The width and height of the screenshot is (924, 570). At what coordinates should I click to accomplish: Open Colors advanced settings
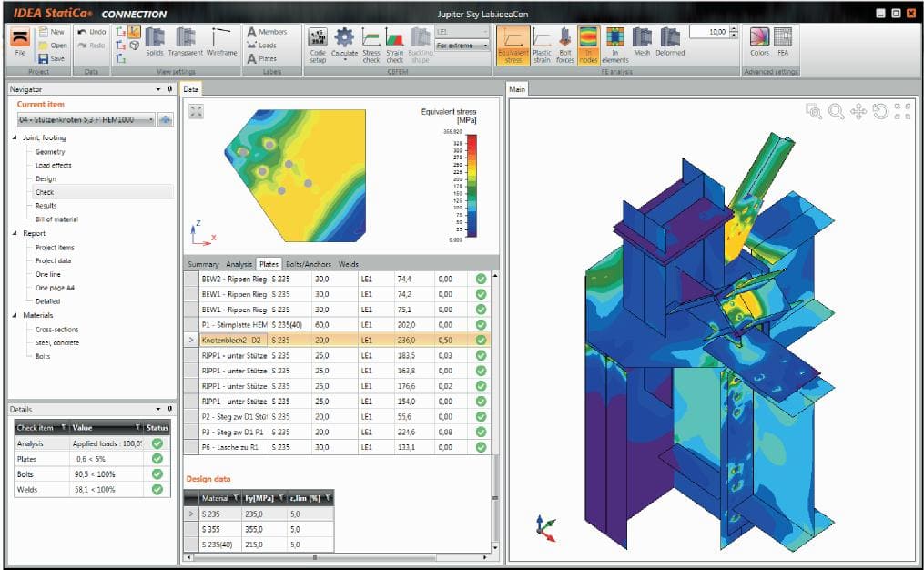[x=759, y=42]
